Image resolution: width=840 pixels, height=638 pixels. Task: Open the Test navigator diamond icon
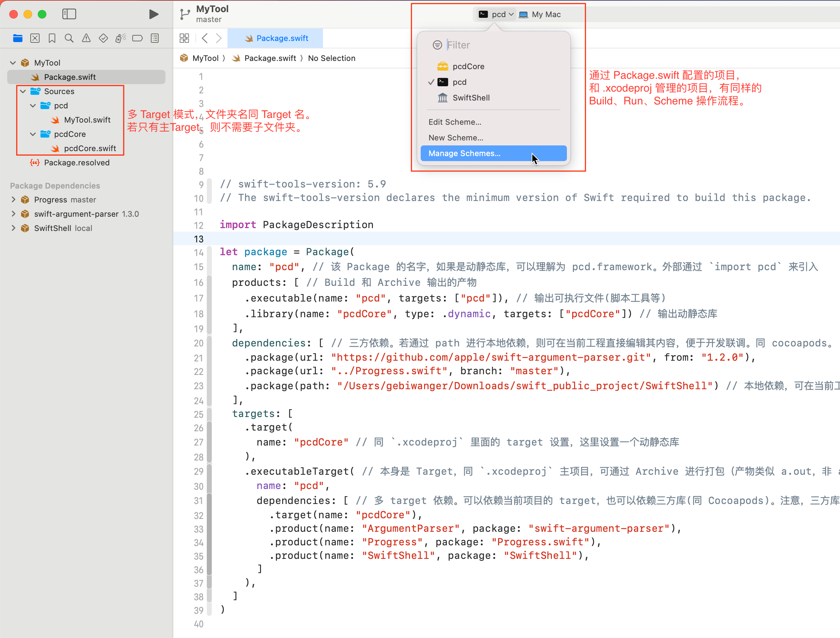[x=103, y=38]
